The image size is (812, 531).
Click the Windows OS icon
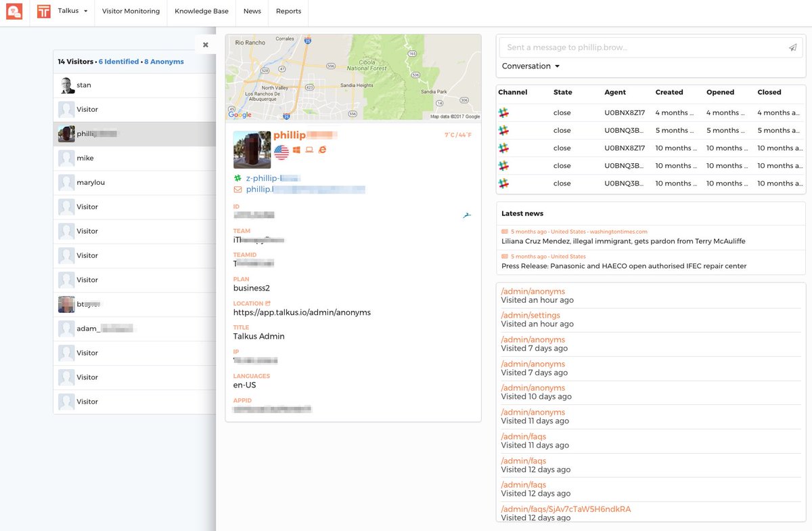(x=296, y=150)
